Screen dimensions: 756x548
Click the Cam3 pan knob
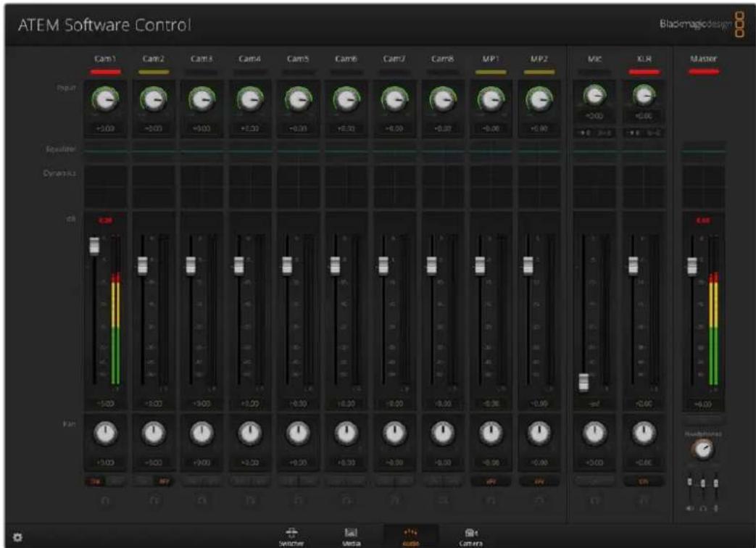click(x=202, y=433)
